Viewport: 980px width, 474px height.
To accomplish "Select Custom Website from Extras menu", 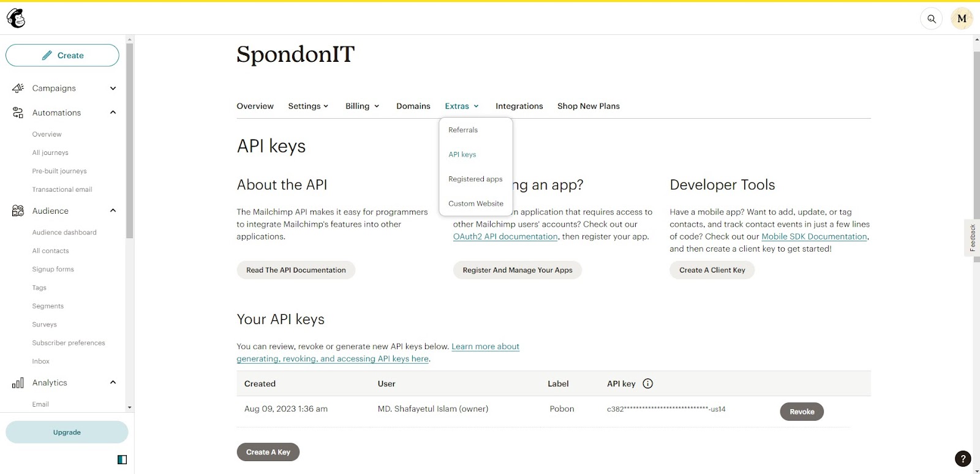I will (476, 203).
